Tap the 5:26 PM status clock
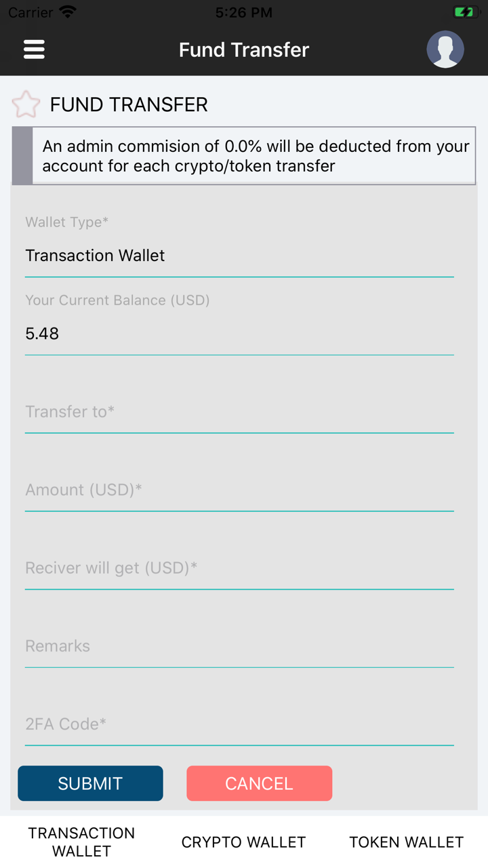488x868 pixels. [244, 12]
